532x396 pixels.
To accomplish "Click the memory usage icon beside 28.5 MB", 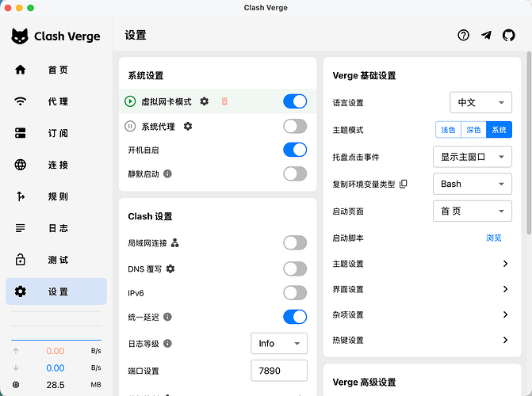I will 16,384.
